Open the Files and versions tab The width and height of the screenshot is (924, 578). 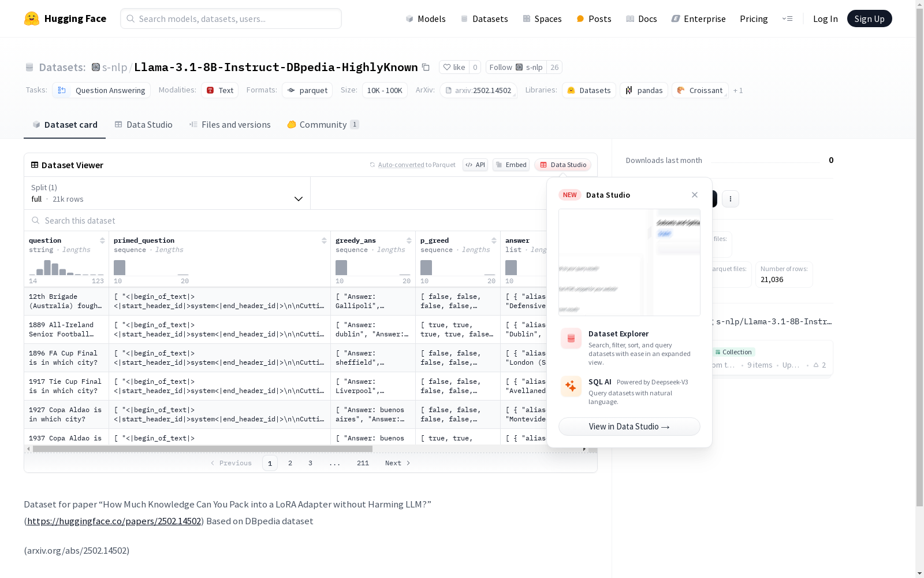pyautogui.click(x=230, y=124)
